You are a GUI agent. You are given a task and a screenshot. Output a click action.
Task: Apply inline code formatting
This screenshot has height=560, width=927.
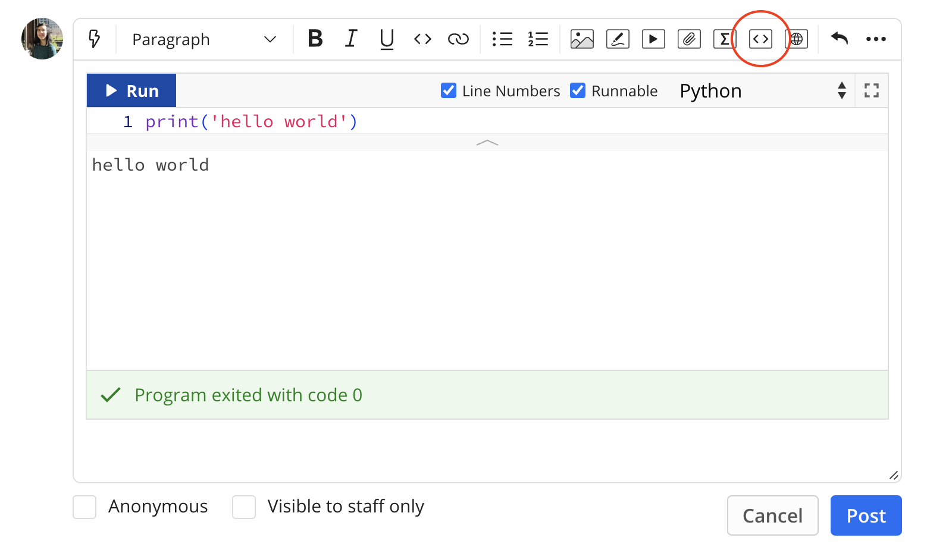(422, 39)
